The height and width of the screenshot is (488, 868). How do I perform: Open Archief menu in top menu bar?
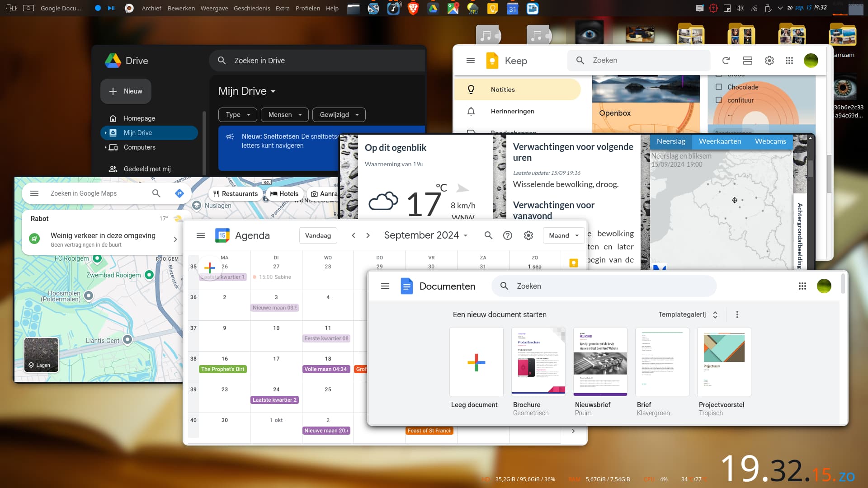(151, 8)
